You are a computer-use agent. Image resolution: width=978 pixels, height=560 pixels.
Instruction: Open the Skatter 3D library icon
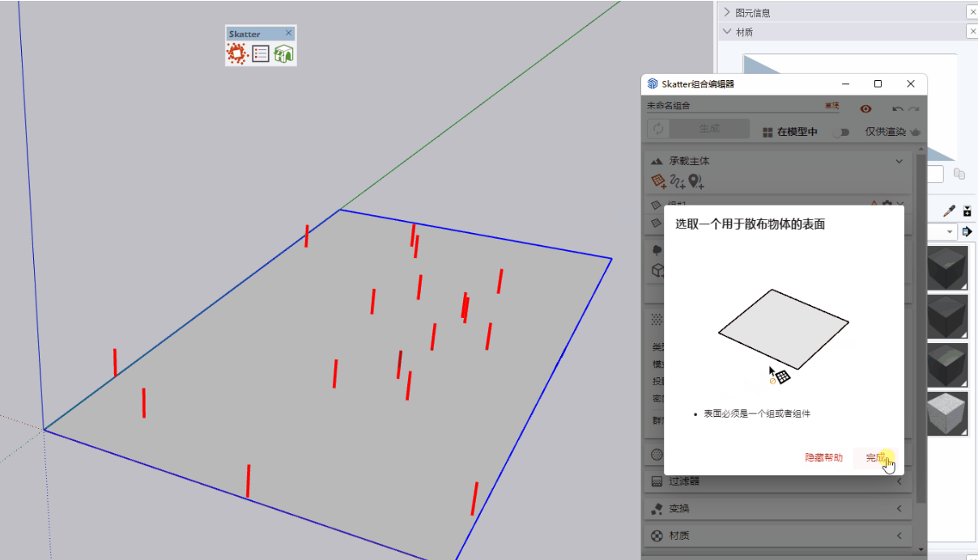[283, 54]
